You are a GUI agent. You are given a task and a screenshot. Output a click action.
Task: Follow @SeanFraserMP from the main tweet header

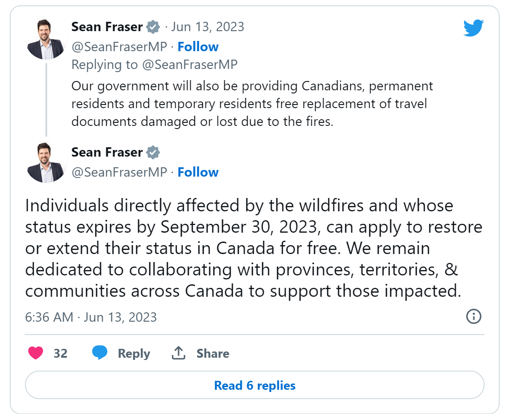pyautogui.click(x=198, y=172)
